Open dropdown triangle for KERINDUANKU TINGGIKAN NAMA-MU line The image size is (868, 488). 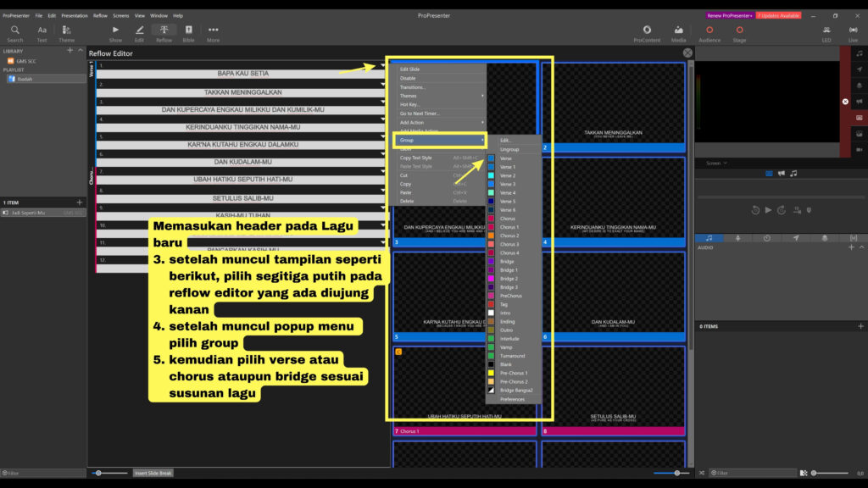(x=382, y=119)
